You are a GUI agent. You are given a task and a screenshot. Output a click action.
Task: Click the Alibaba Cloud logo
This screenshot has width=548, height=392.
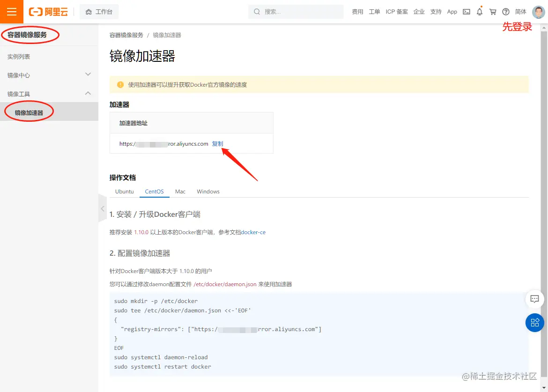coord(48,12)
